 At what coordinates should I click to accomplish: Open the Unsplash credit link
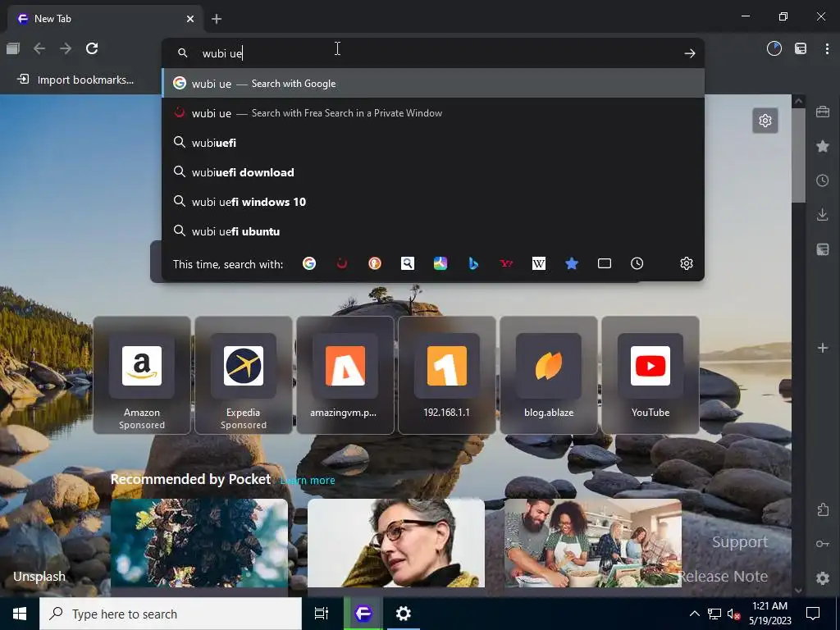[x=39, y=577]
